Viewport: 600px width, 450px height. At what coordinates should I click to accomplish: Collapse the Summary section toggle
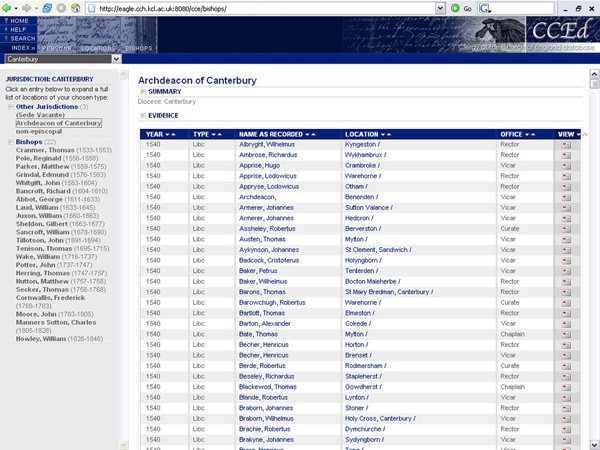pos(143,92)
